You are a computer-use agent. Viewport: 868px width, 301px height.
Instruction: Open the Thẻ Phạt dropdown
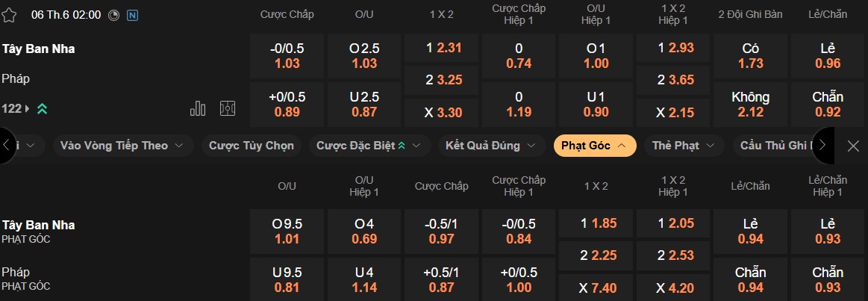click(x=684, y=146)
